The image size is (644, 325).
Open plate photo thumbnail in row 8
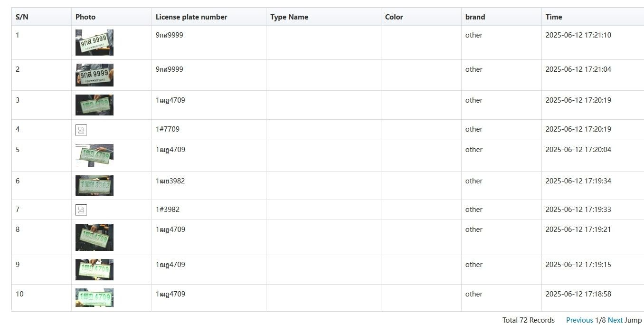[95, 237]
